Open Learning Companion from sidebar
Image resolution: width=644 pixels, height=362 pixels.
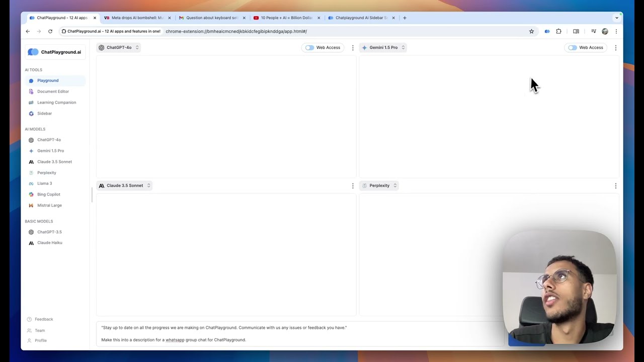(x=55, y=103)
